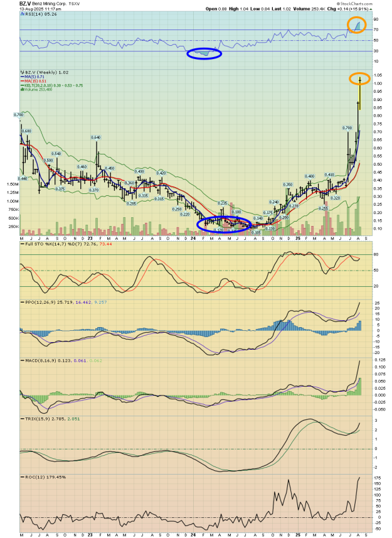Screen dimensions: 392x538
Task: Click the ROC(12) 179.45% panel label
Action: pos(46,477)
